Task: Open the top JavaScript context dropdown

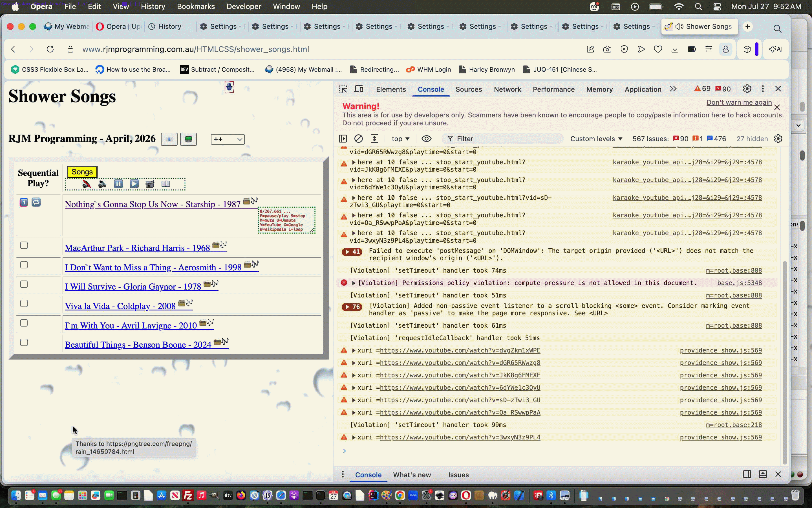Action: 401,139
